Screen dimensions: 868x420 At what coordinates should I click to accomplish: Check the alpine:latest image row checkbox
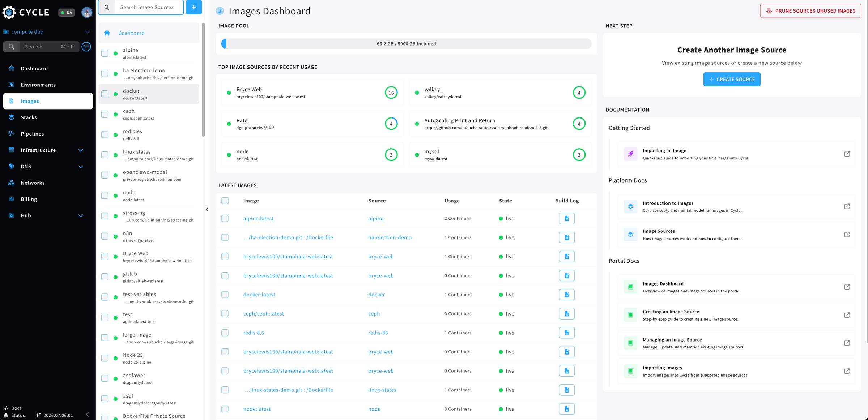[225, 218]
